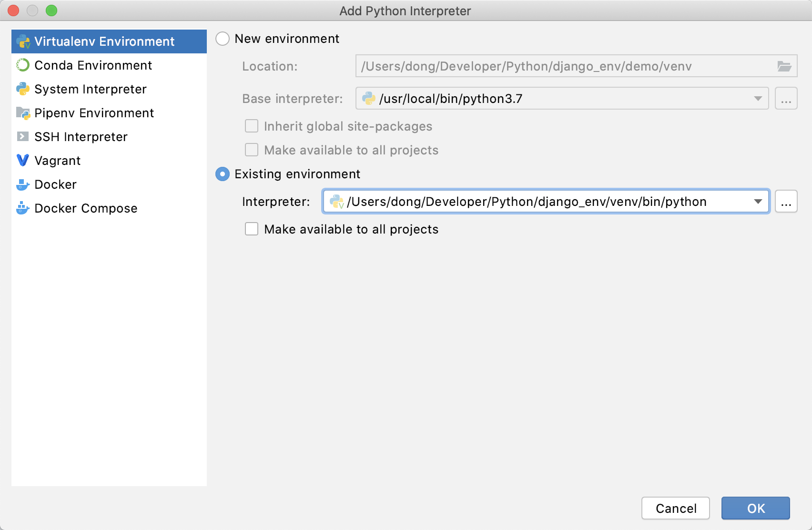Click the Pipenv Environment folder icon
Image resolution: width=812 pixels, height=530 pixels.
coord(23,113)
